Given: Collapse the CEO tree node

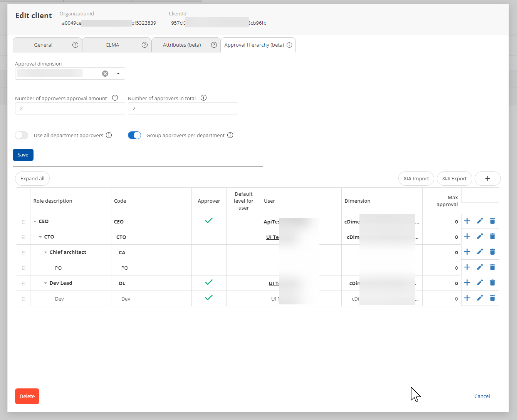Looking at the screenshot, I should point(35,222).
